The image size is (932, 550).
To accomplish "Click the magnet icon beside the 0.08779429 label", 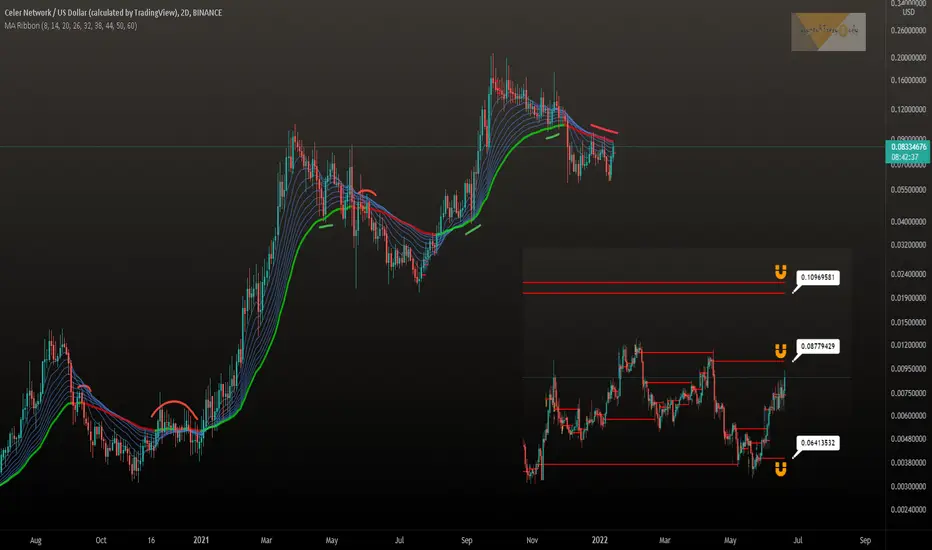I will click(780, 351).
